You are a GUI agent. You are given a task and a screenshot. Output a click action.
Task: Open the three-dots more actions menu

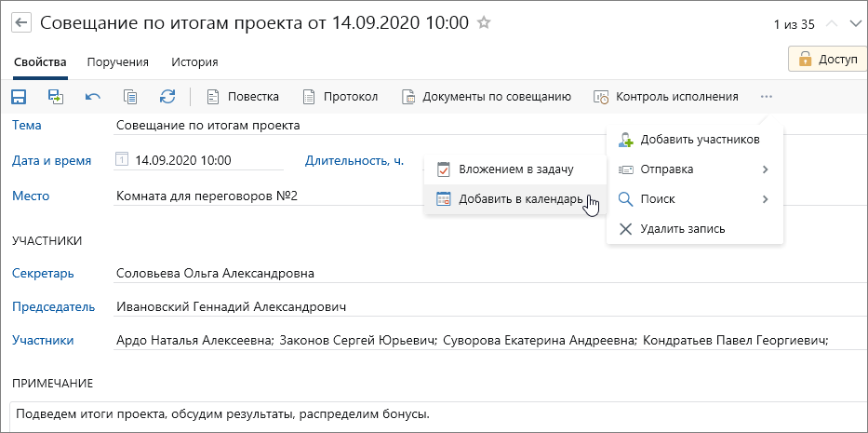tap(766, 96)
